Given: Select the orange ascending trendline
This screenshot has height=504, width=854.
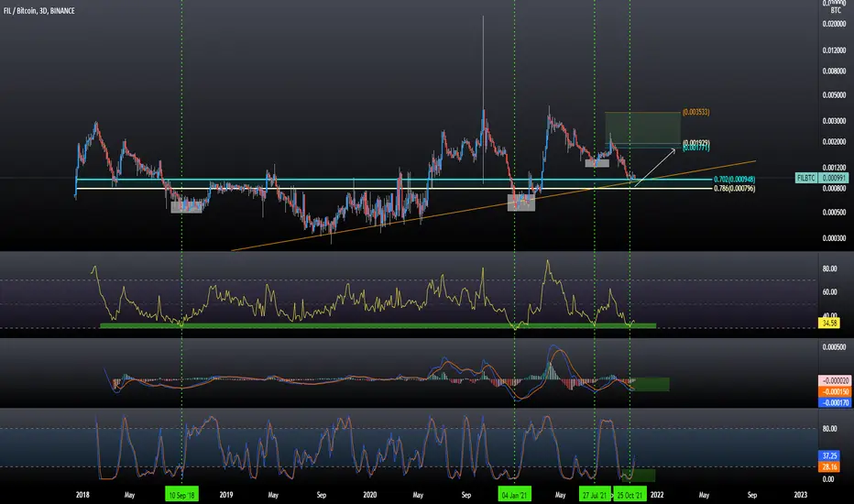Looking at the screenshot, I should (494, 206).
